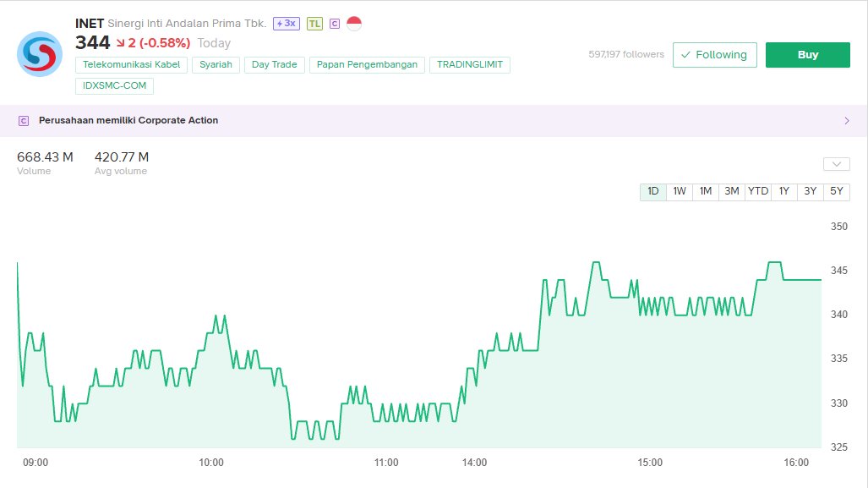Open the Corporate Action banner chevron
This screenshot has width=868, height=488.
click(x=846, y=121)
